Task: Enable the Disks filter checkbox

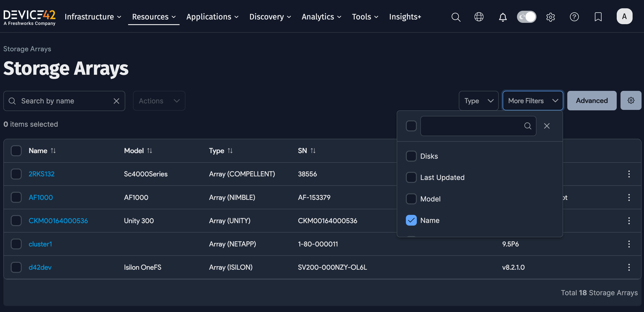Action: (x=411, y=156)
